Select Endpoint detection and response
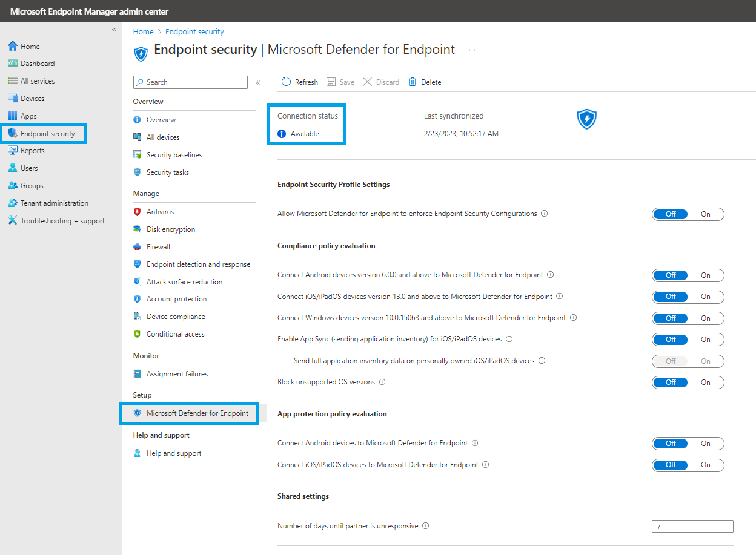The image size is (756, 555). pos(198,264)
